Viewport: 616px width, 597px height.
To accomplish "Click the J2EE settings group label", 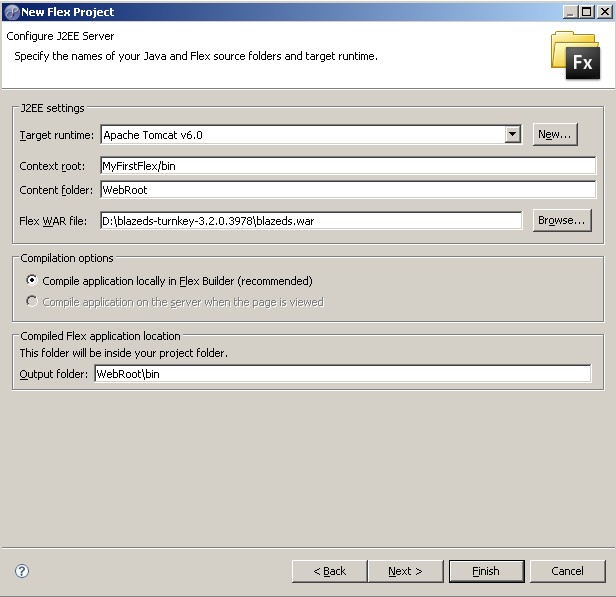I will pyautogui.click(x=52, y=108).
